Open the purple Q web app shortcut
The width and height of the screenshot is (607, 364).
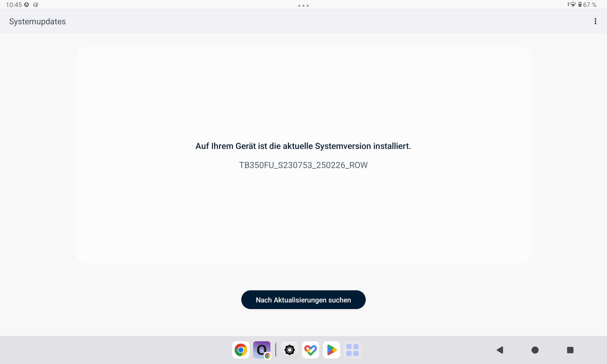pos(262,350)
